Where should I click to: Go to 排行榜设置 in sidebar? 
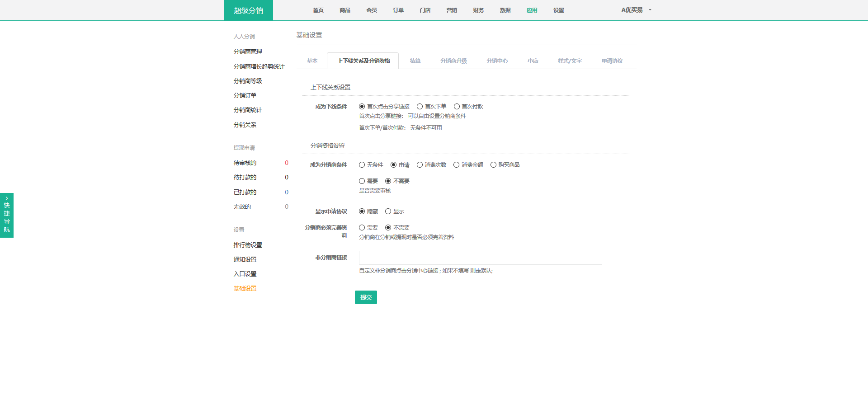click(x=248, y=245)
